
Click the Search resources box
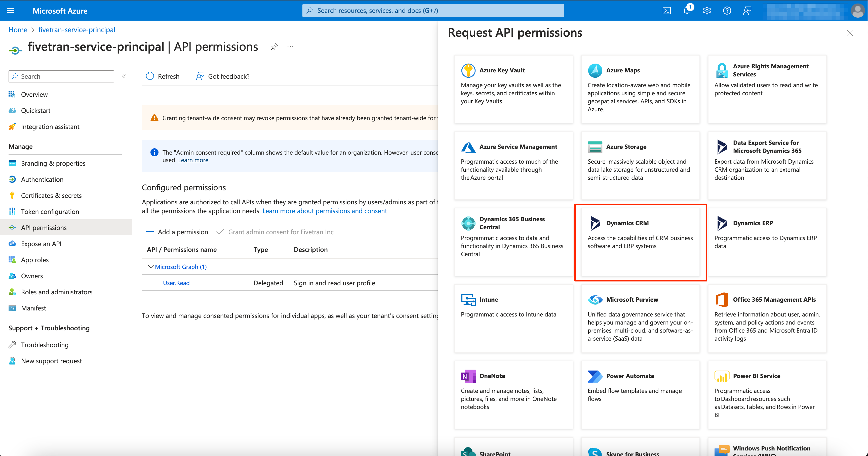[433, 11]
